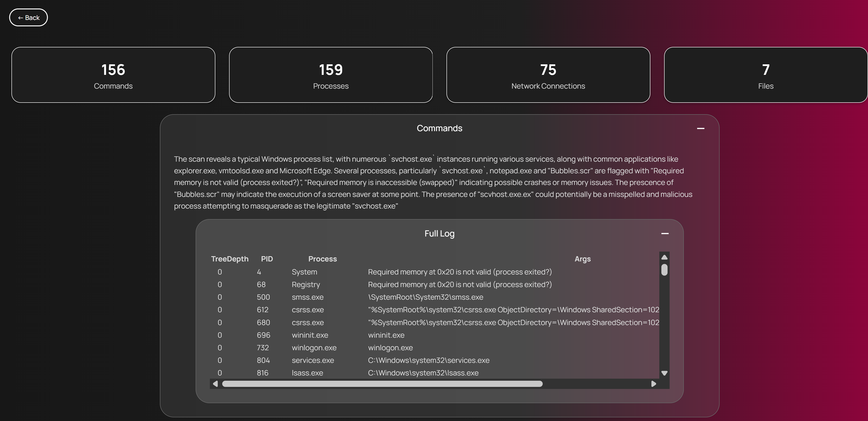Click the horizontal scrollbar thumb in log
The width and height of the screenshot is (868, 421).
coord(382,384)
